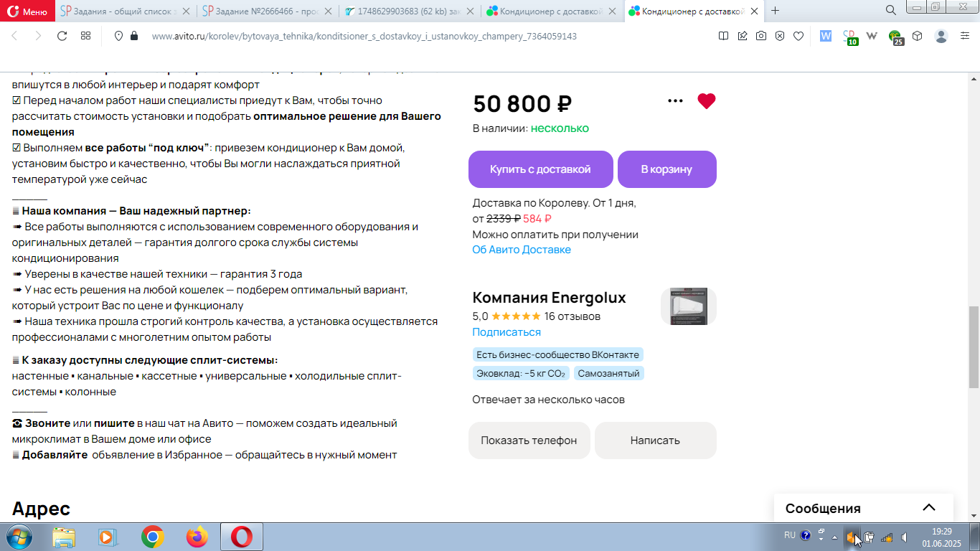Show site security padlock info
980x551 pixels.
(x=133, y=36)
